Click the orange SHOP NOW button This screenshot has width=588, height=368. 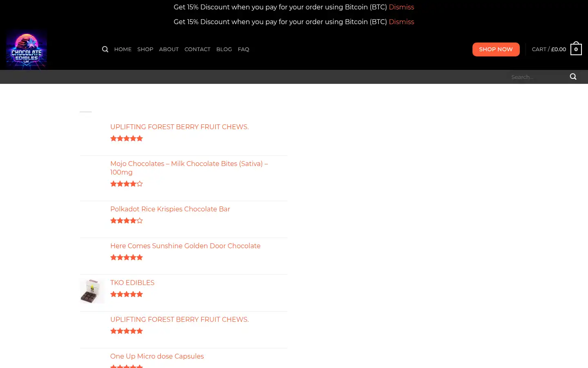click(x=496, y=49)
